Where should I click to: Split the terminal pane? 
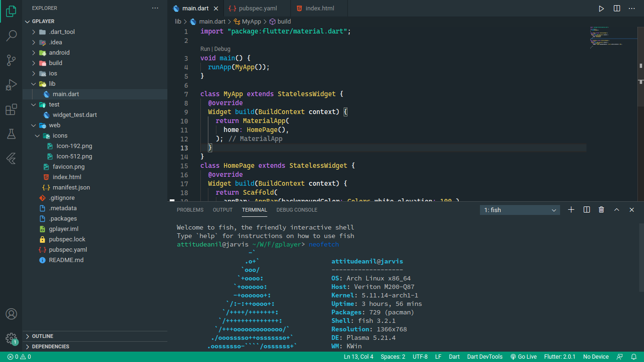586,210
